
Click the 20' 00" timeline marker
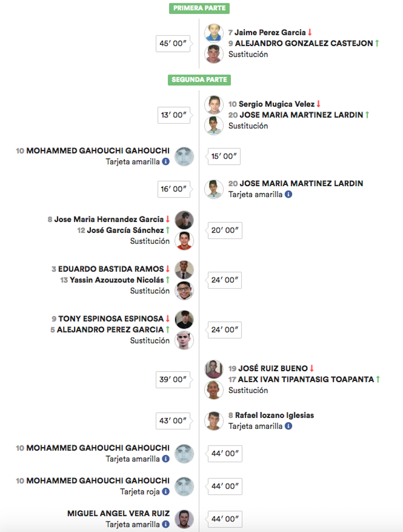pyautogui.click(x=225, y=230)
